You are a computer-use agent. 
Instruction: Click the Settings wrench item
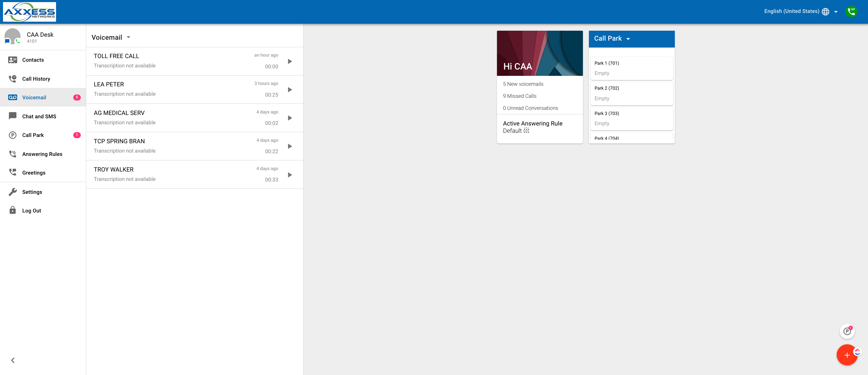point(32,192)
